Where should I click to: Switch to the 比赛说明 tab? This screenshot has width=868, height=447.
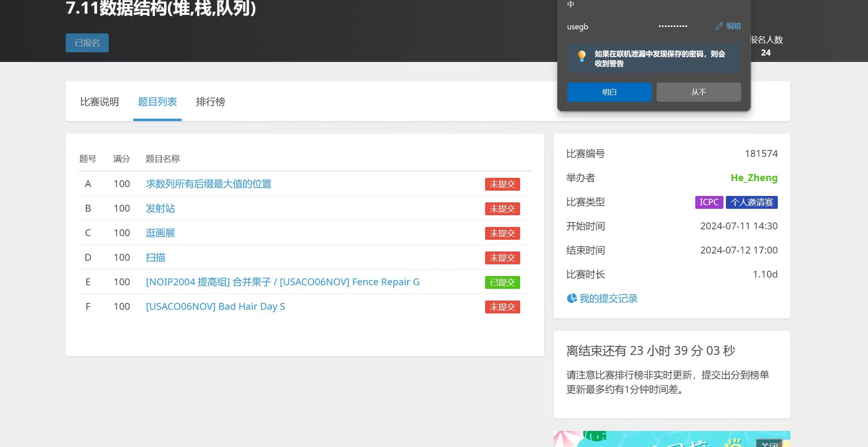tap(99, 102)
